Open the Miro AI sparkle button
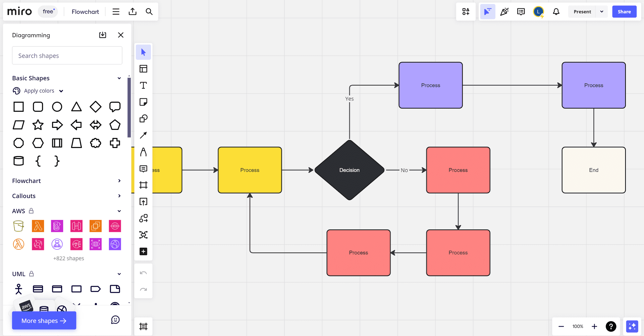Viewport: 644px width, 336px height. (632, 326)
